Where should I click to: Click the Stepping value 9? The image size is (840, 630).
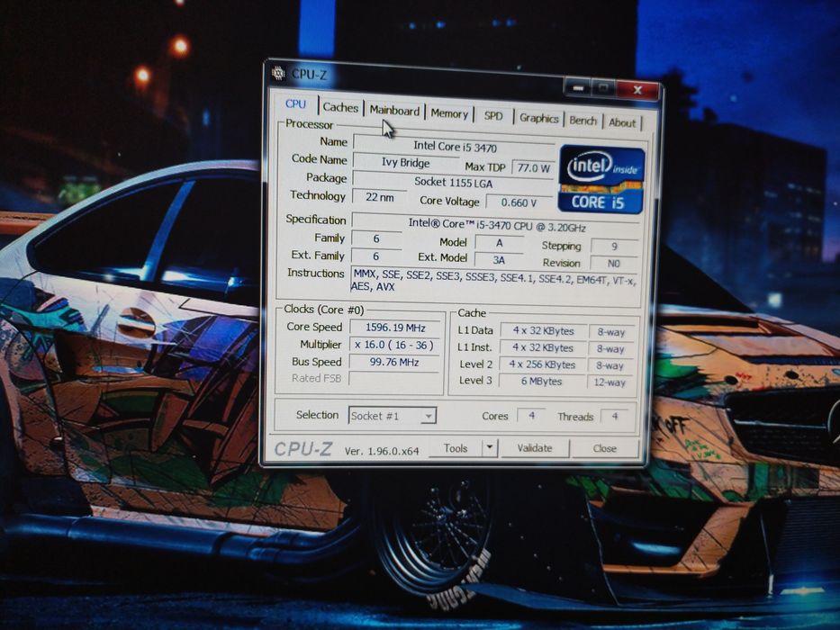pyautogui.click(x=614, y=247)
